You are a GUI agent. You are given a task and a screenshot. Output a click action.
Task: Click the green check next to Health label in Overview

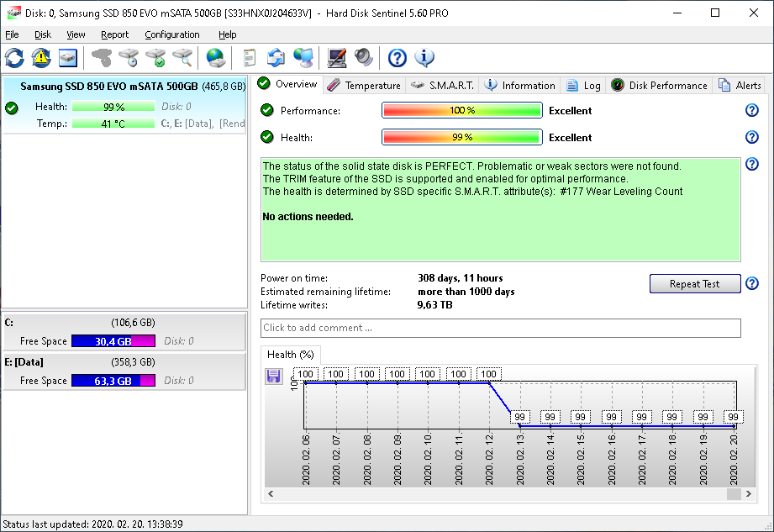(x=267, y=137)
